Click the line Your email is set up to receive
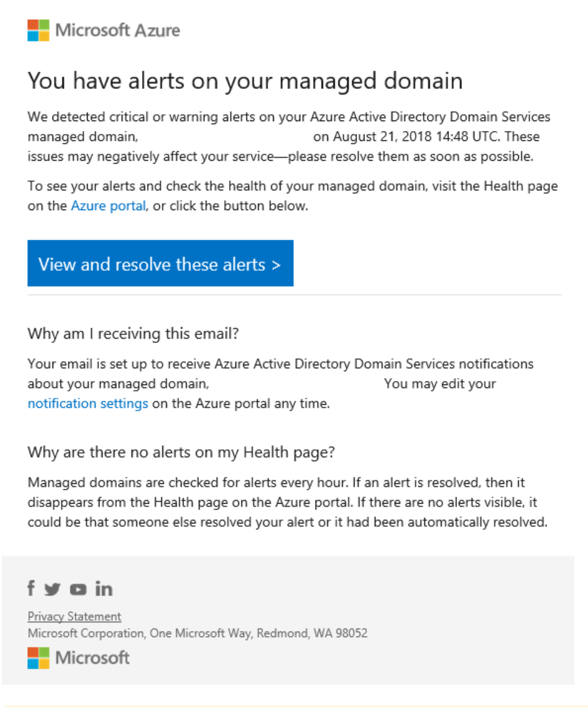This screenshot has height=707, width=588. [280, 364]
